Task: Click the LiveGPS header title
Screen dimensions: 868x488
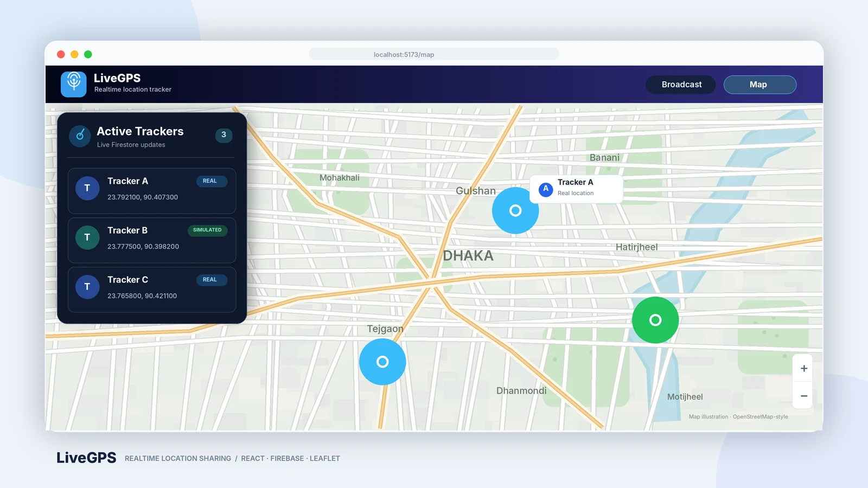Action: click(x=117, y=78)
